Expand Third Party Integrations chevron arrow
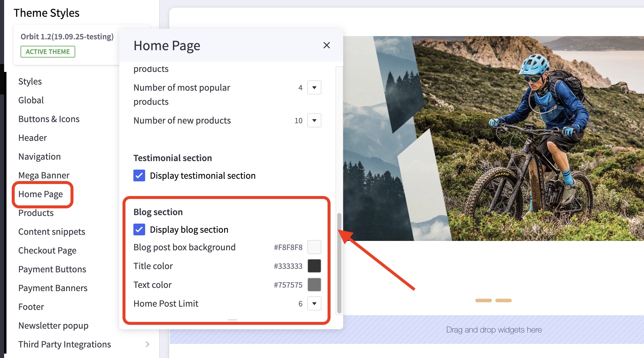Image resolution: width=644 pixels, height=358 pixels. pos(147,344)
